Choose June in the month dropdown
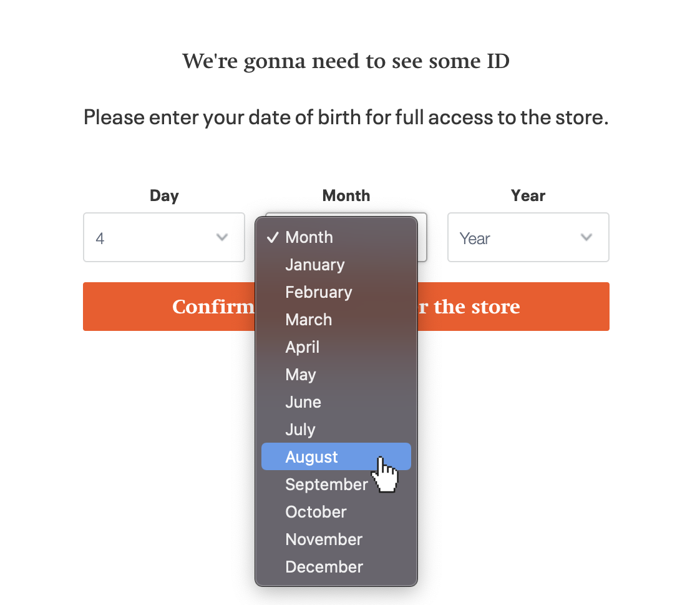 [303, 402]
